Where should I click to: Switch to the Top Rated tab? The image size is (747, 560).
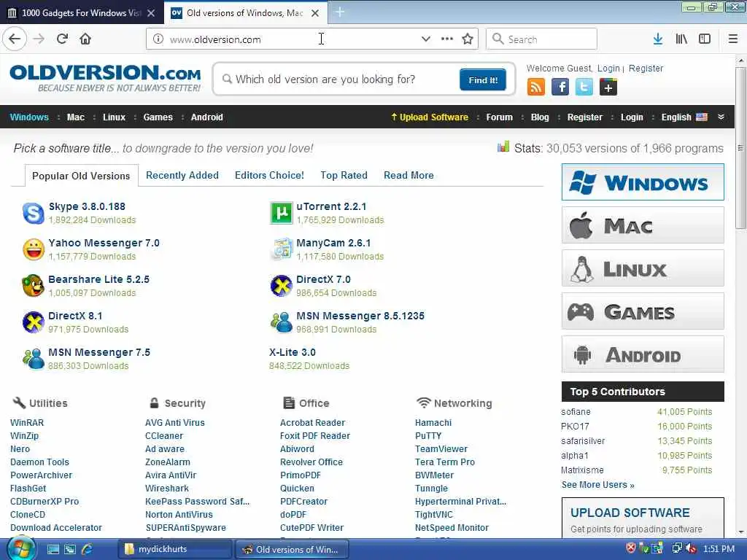tap(344, 175)
